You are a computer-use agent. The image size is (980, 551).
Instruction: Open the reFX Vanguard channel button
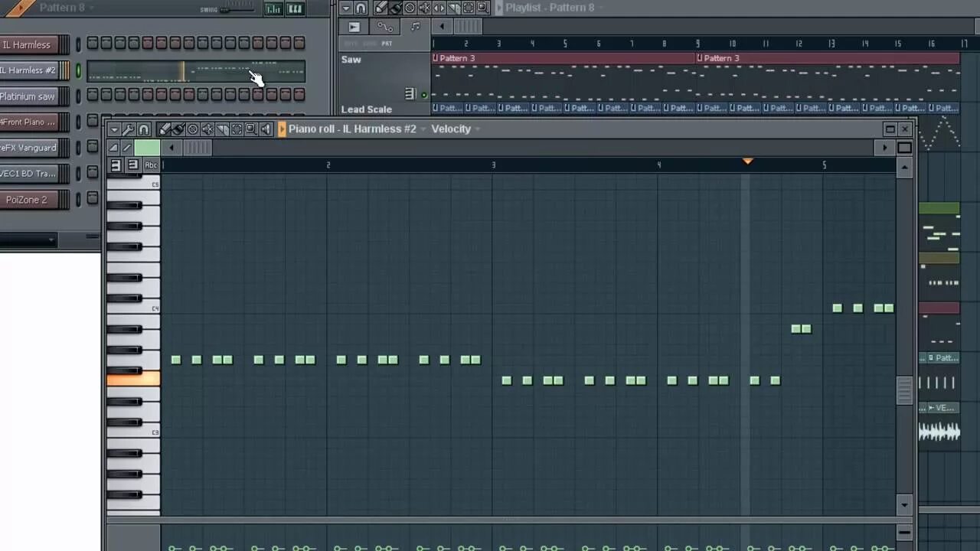click(x=28, y=148)
